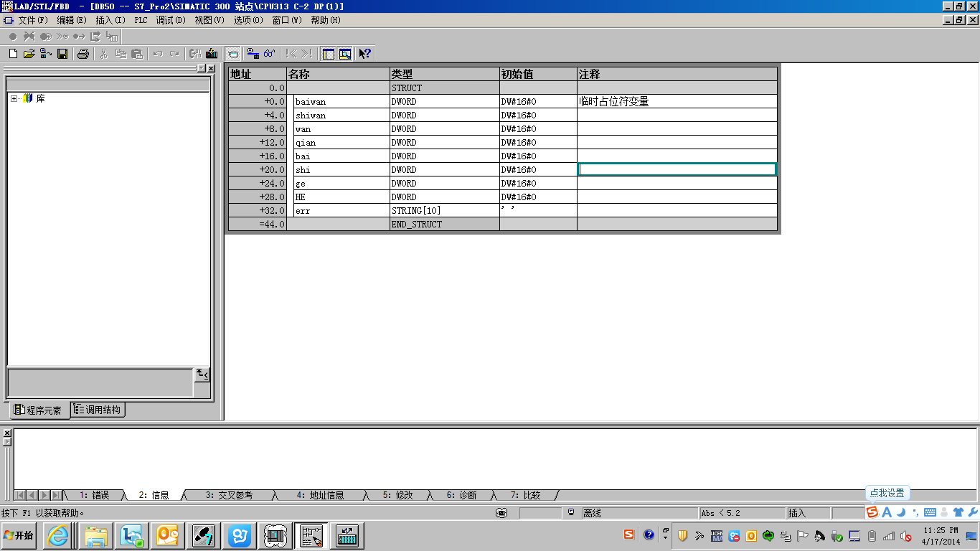Click the active comment field of shi row
This screenshot has height=551, width=980.
tap(677, 169)
